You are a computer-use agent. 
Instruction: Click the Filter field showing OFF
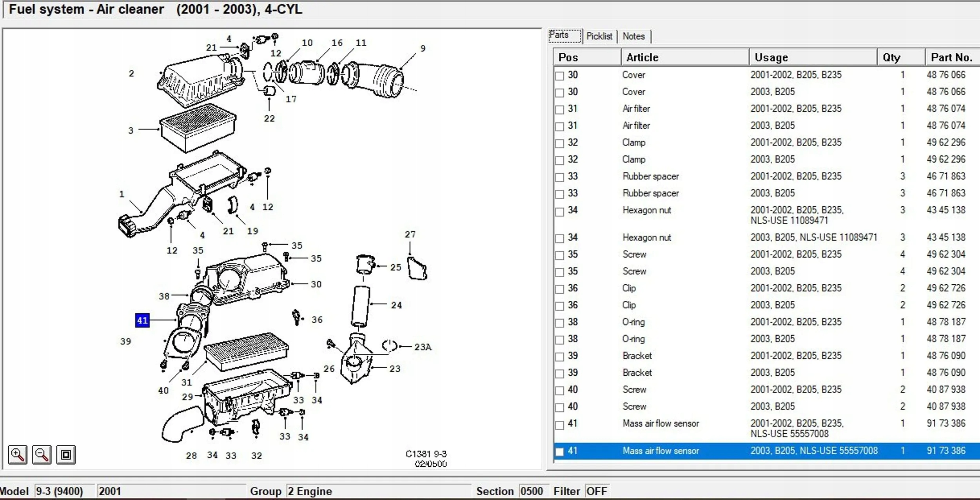click(x=597, y=491)
